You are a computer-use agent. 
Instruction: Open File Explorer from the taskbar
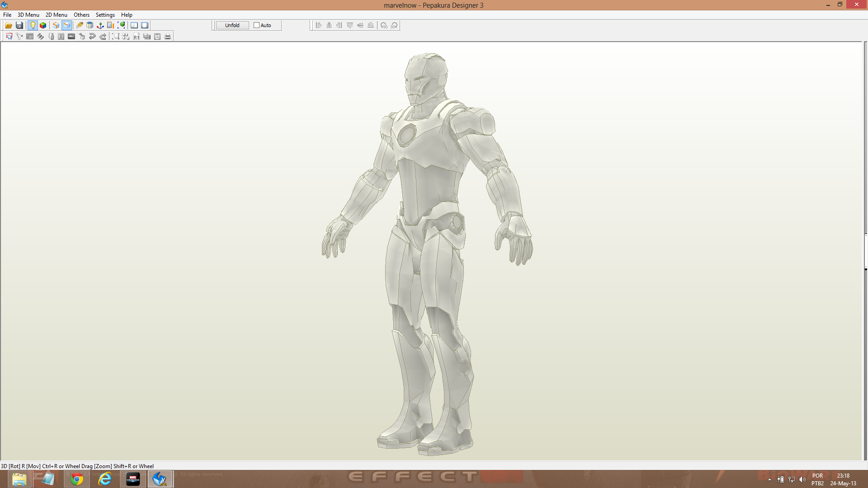[x=19, y=479]
